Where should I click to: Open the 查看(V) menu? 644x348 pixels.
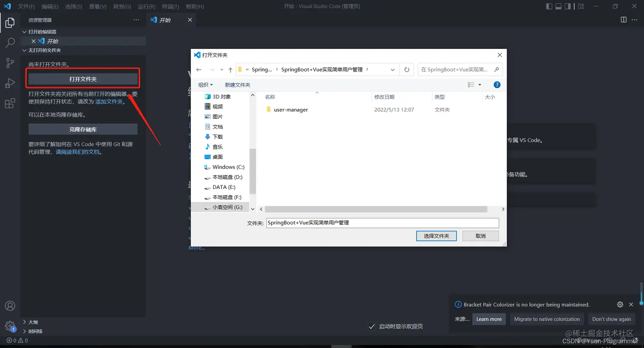click(x=98, y=6)
